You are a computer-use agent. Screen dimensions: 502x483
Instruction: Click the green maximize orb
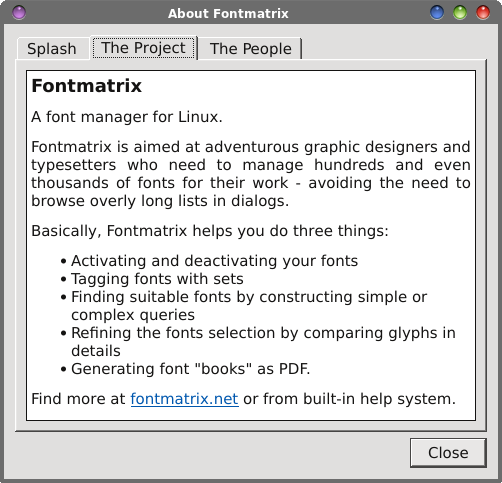pos(460,13)
